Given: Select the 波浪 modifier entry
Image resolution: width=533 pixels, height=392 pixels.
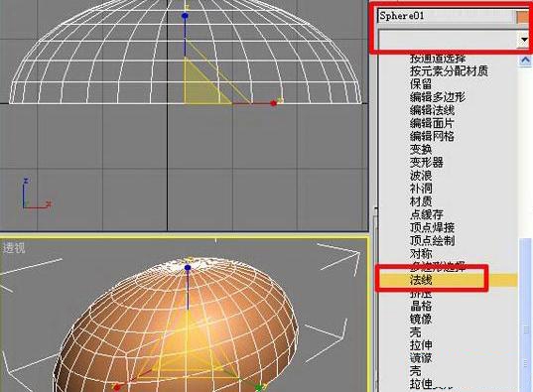Looking at the screenshot, I should [421, 175].
